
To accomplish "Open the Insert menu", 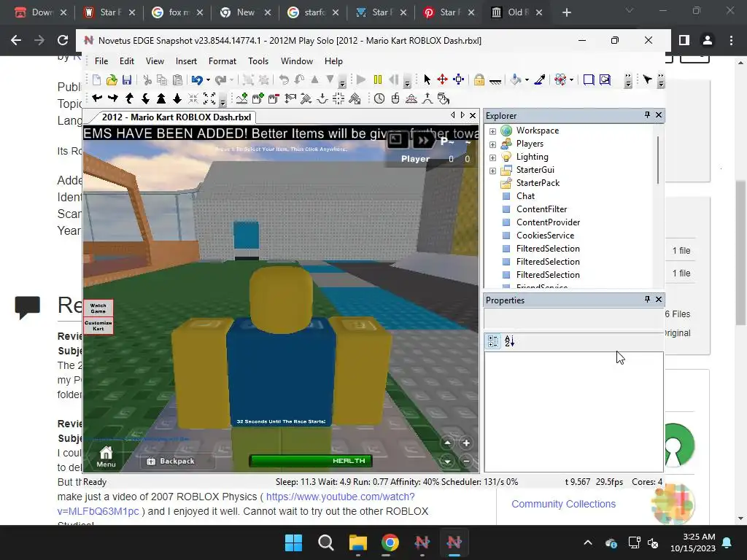I will coord(186,61).
